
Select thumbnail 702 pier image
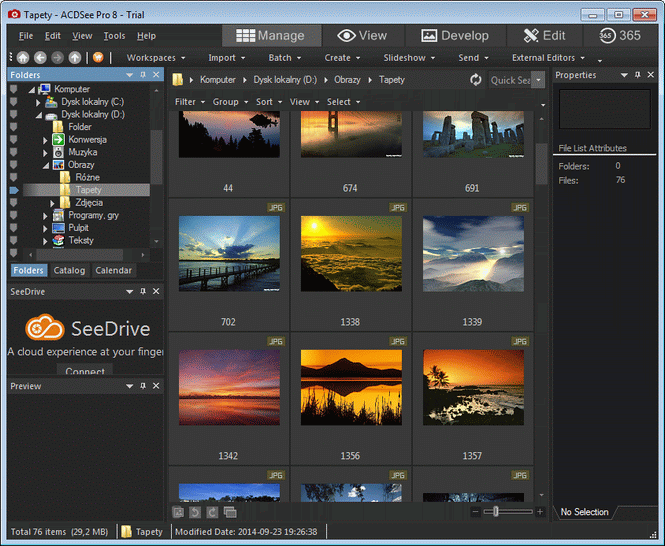pos(229,253)
